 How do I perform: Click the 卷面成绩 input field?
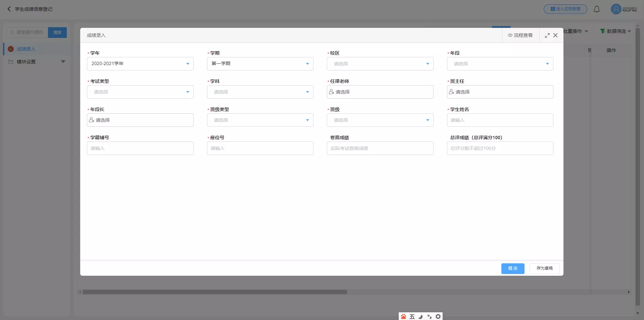[x=380, y=148]
